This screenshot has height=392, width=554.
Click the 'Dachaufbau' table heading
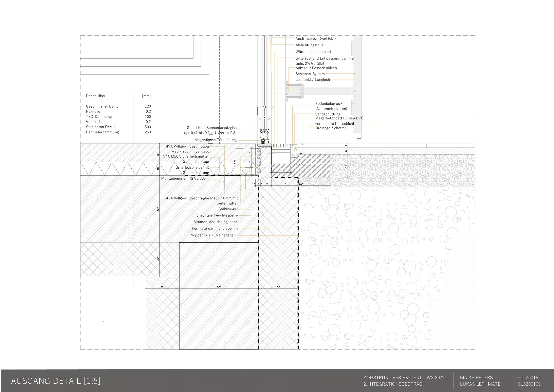(96, 96)
